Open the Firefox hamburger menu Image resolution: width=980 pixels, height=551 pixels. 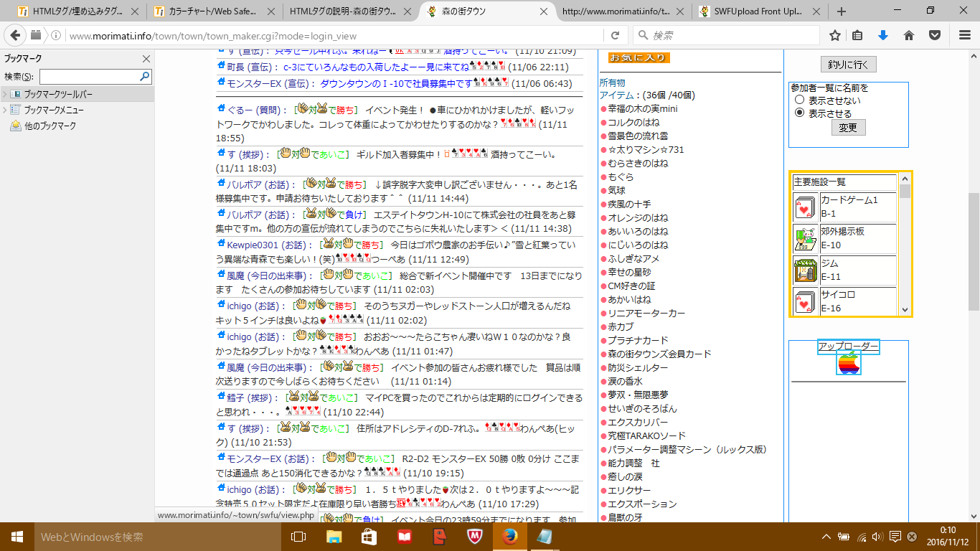(x=965, y=35)
